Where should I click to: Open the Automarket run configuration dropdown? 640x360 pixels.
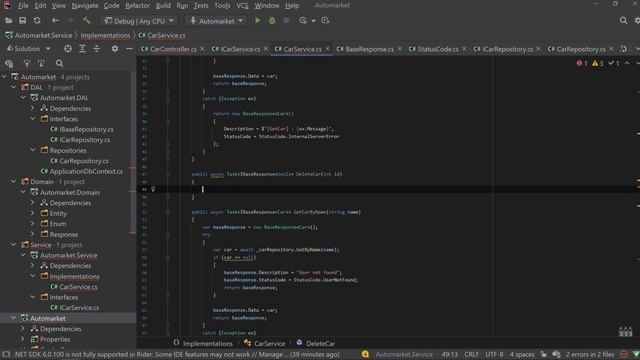click(216, 21)
